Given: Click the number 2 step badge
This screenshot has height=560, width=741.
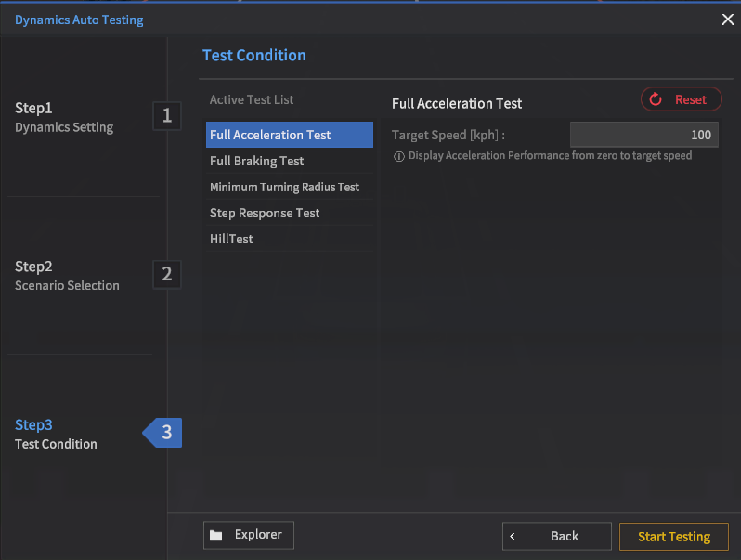Looking at the screenshot, I should point(167,274).
